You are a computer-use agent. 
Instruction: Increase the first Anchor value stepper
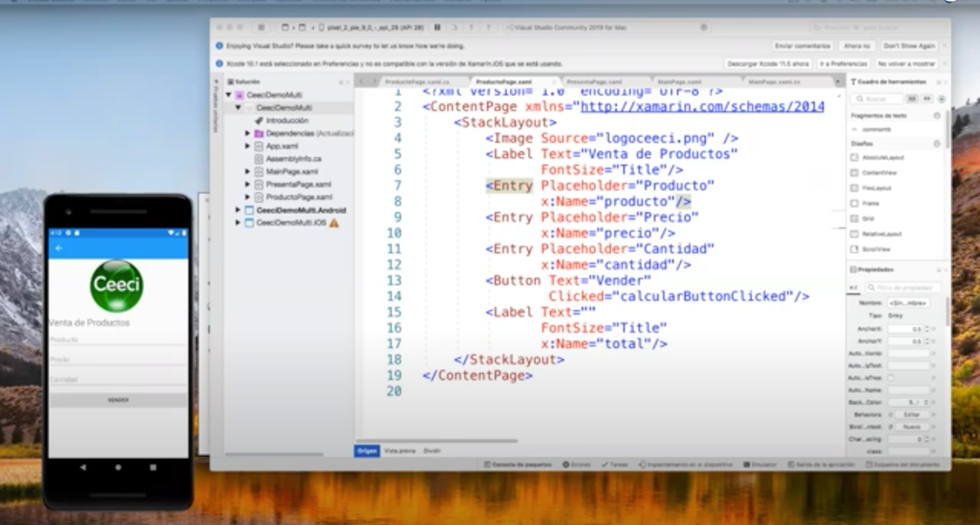point(927,327)
